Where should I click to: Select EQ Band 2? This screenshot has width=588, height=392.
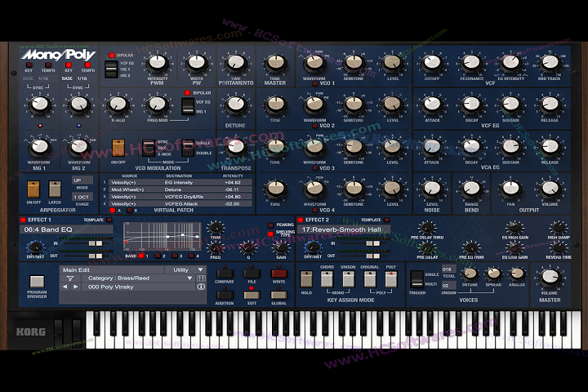158,256
